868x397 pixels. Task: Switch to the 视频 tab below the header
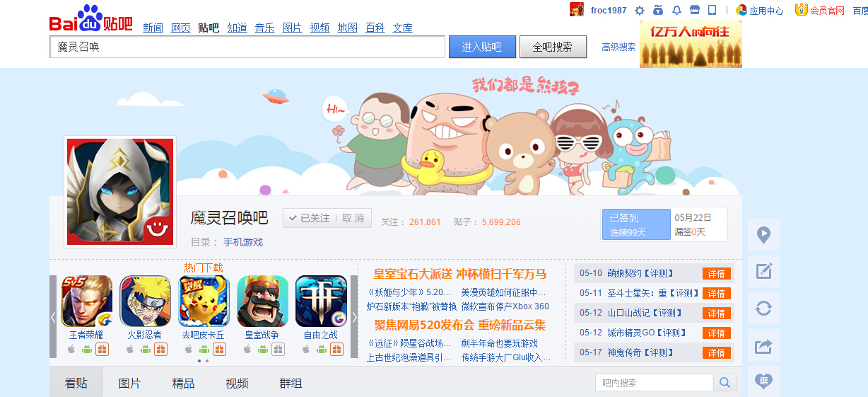(x=237, y=383)
